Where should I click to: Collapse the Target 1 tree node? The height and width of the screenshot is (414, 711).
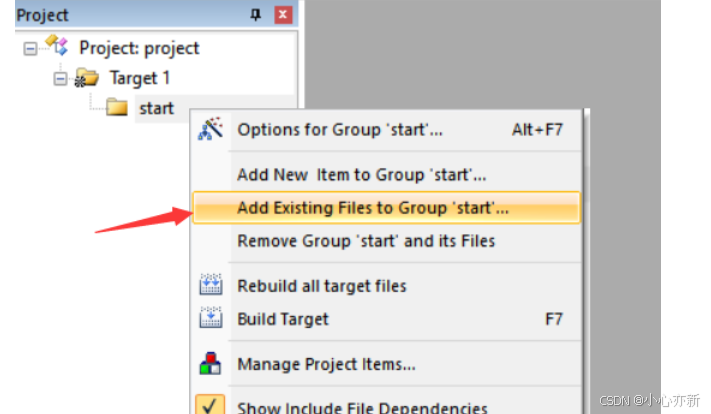coord(60,79)
